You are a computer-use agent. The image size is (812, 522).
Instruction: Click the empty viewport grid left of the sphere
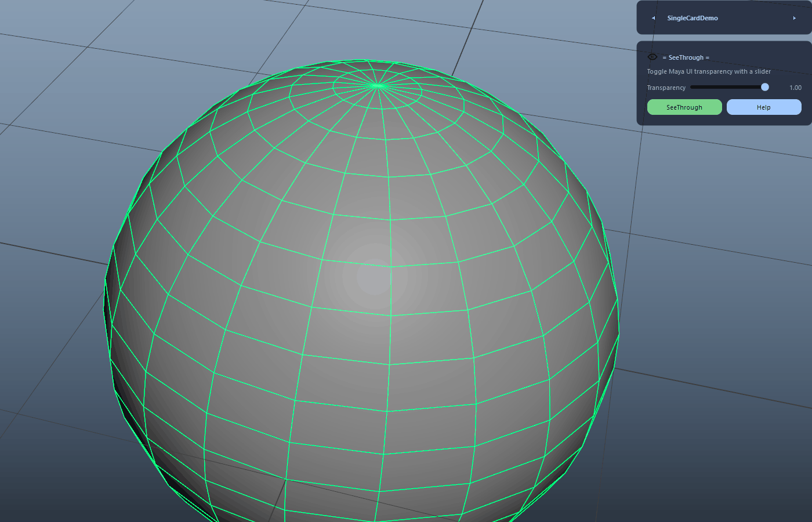(52, 203)
